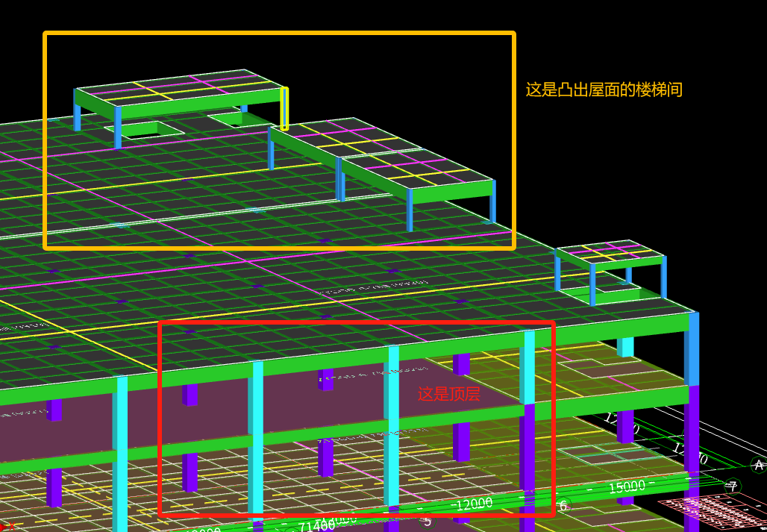Viewport: 767px width, 532px height.
Task: Select the yellow-highlighted stairwell column on the roof
Action: (x=284, y=108)
